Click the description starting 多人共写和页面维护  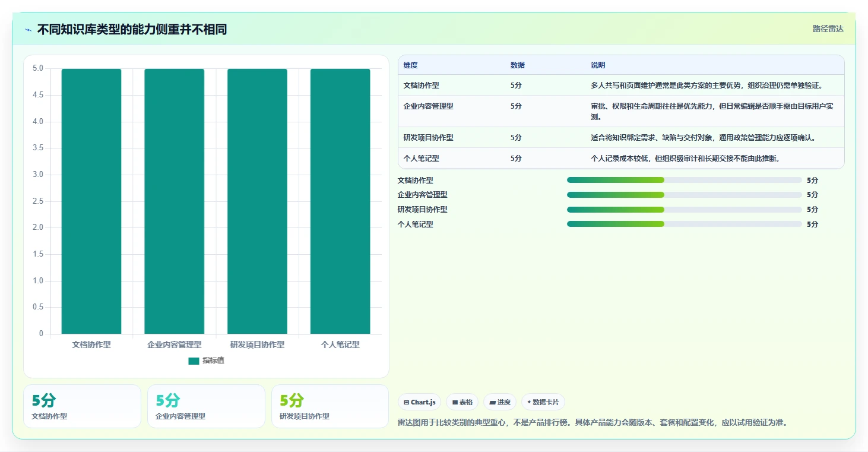707,86
